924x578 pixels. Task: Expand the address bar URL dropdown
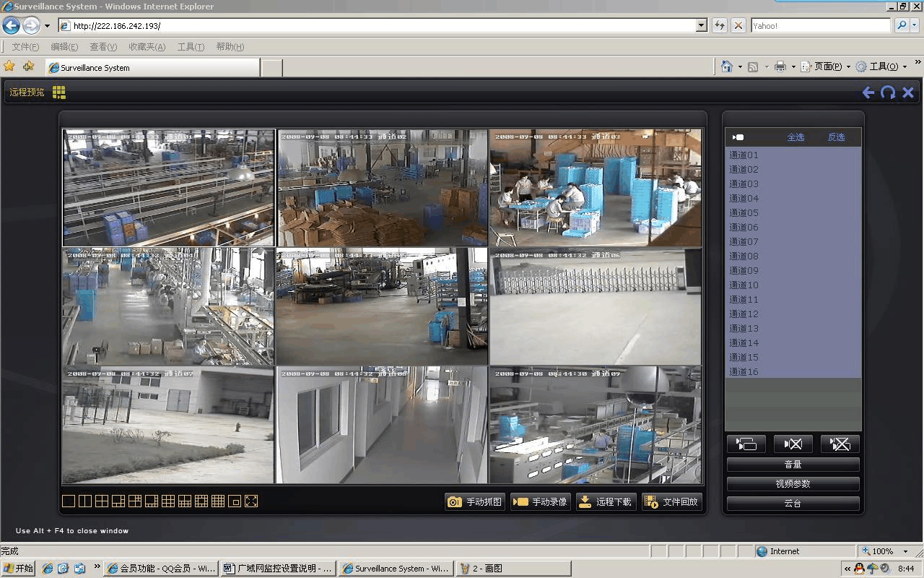click(701, 26)
